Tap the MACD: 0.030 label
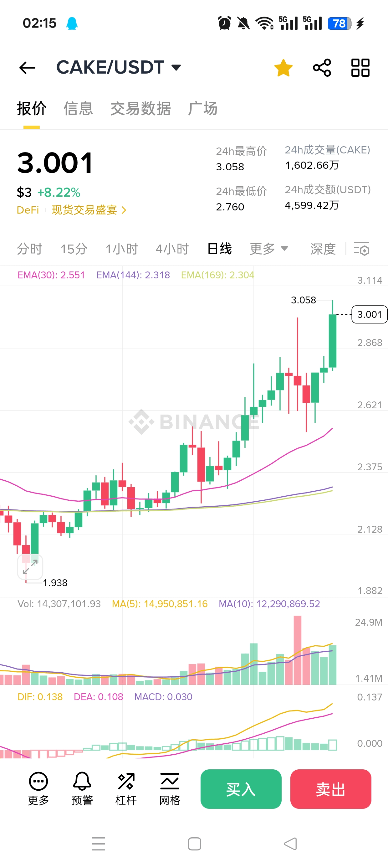Screen dimensions: 388x868 tap(163, 696)
